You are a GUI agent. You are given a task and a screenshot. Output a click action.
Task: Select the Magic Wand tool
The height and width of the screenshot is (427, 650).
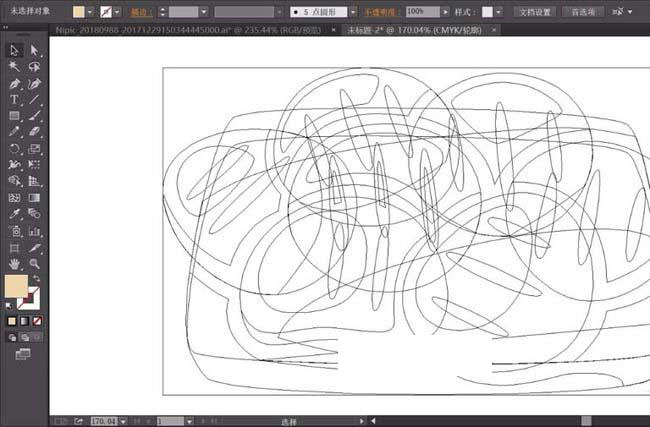[15, 66]
